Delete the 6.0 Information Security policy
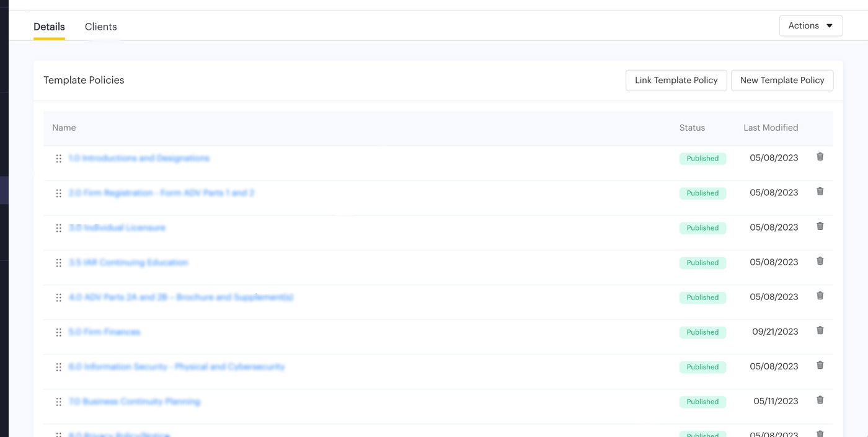Image resolution: width=868 pixels, height=437 pixels. coord(820,365)
